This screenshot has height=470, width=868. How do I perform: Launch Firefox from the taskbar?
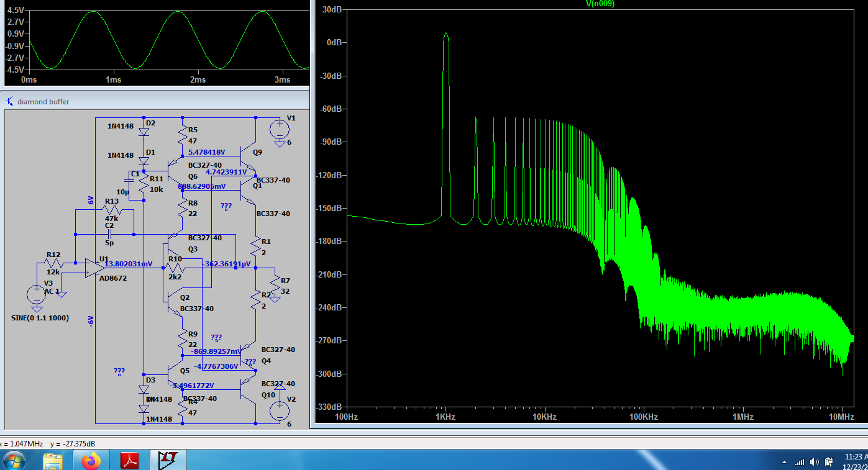[91, 460]
